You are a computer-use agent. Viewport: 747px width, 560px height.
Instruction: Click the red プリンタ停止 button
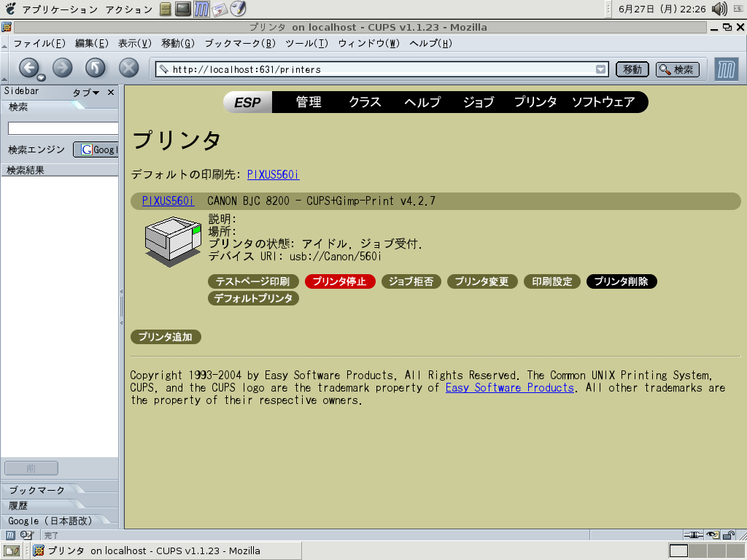tap(340, 281)
